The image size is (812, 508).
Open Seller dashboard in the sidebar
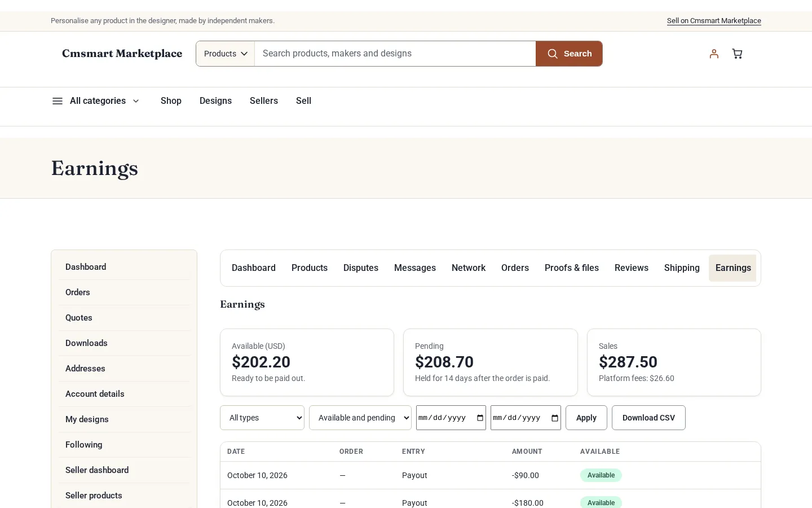(x=124, y=470)
